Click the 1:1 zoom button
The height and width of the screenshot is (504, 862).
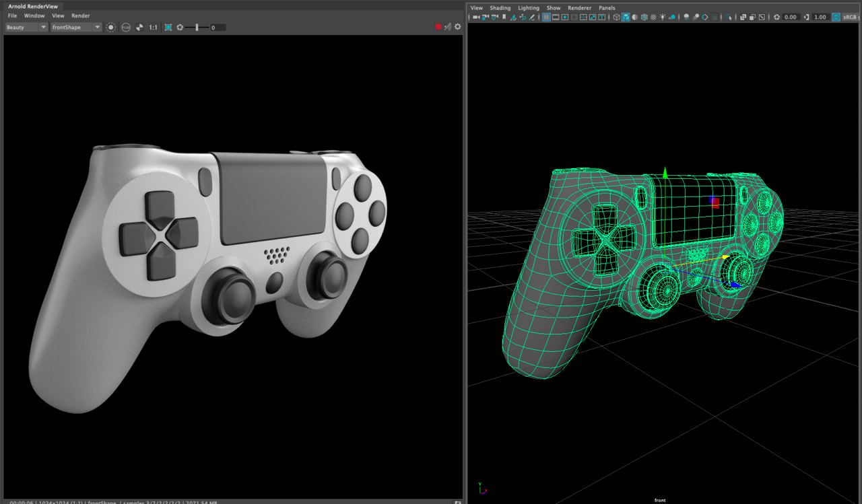153,27
